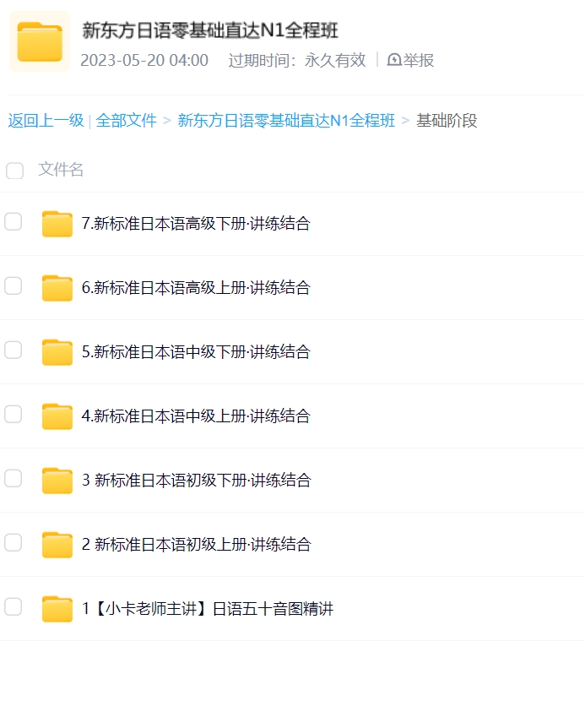
Task: Tick the checkbox for 日语五十音图精讲 folder
Action: [x=14, y=607]
